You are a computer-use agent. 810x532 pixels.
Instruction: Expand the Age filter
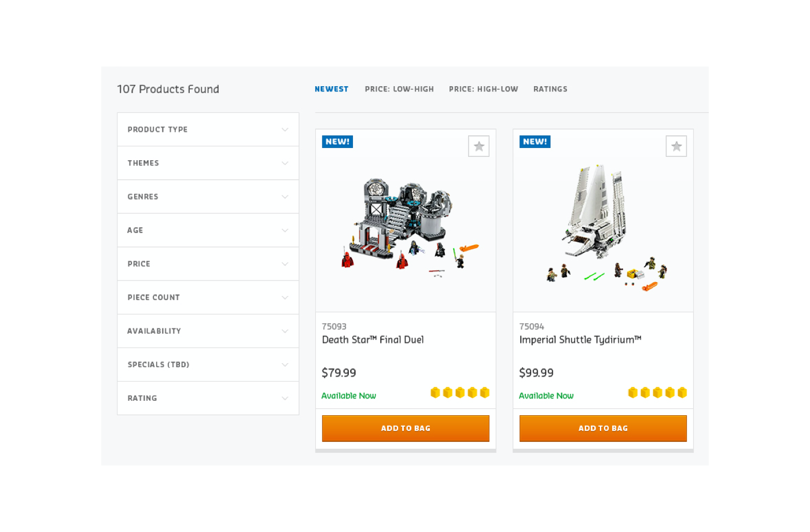208,230
